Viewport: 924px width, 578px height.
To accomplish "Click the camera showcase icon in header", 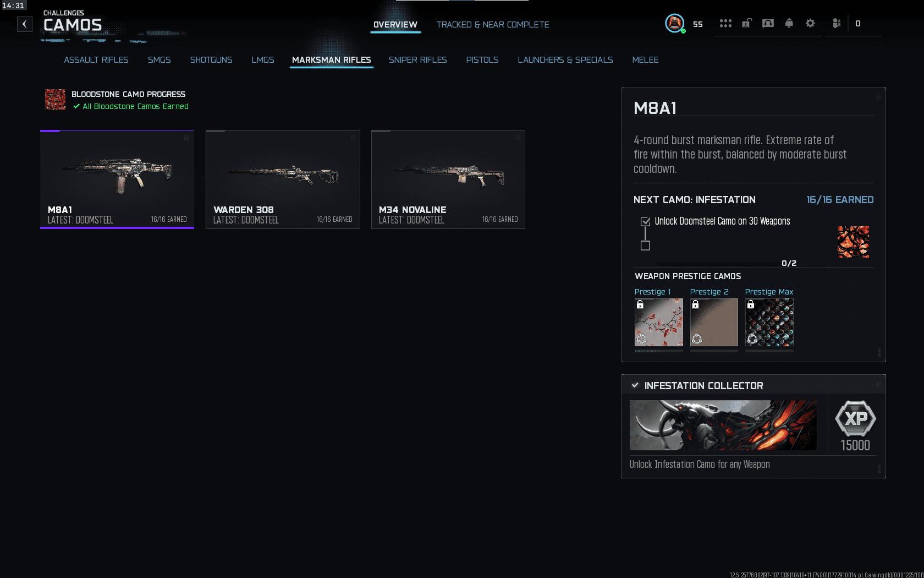I will (768, 23).
